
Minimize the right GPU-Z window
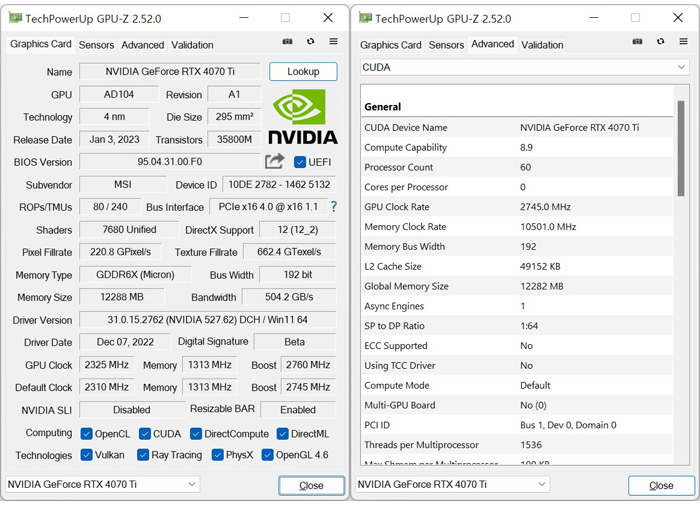tap(594, 18)
